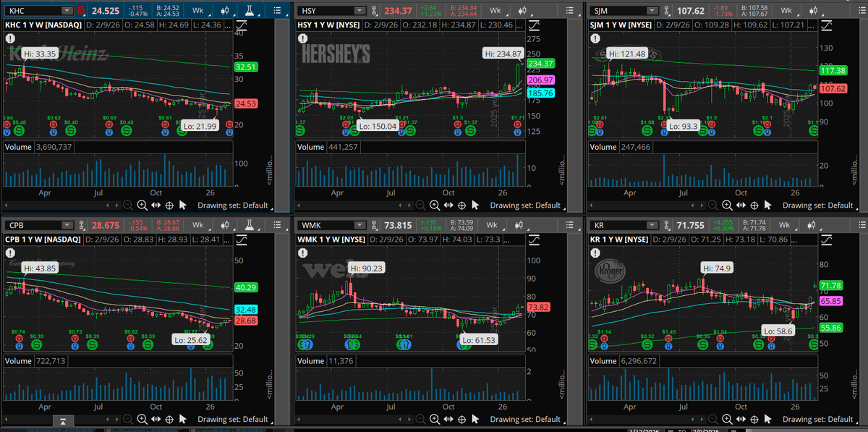Click the price scale curve icon in SJM chart
This screenshot has height=432, width=868.
tap(827, 25)
